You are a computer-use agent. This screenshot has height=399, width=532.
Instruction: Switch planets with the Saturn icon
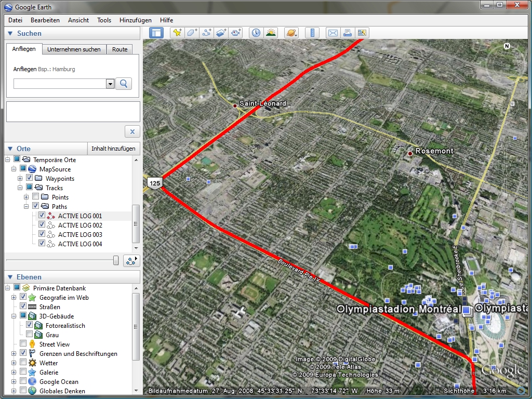(x=291, y=33)
